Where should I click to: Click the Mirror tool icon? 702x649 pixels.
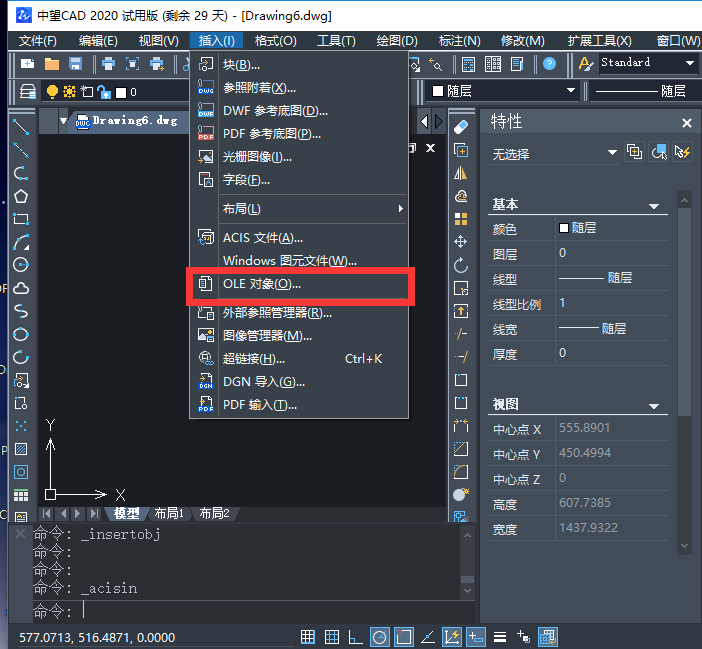461,173
